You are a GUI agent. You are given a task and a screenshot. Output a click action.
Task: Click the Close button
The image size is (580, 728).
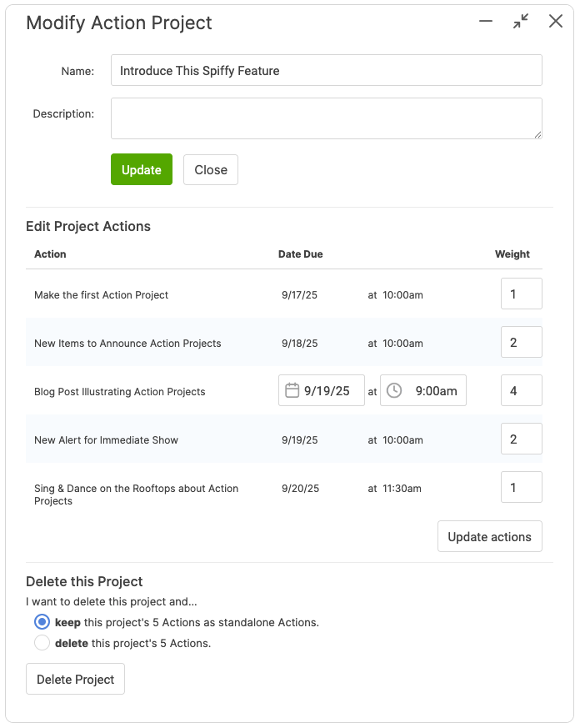coord(211,169)
